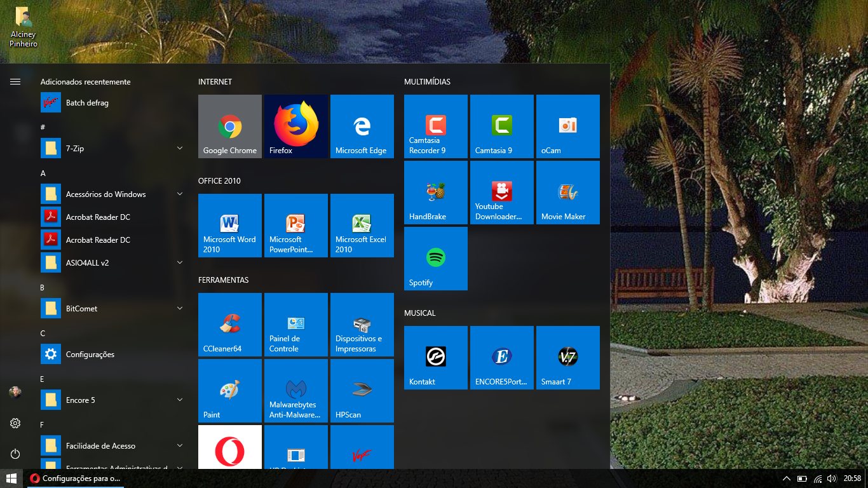This screenshot has width=868, height=488.
Task: Open the Microsoft PowerPoint tile
Action: point(296,226)
